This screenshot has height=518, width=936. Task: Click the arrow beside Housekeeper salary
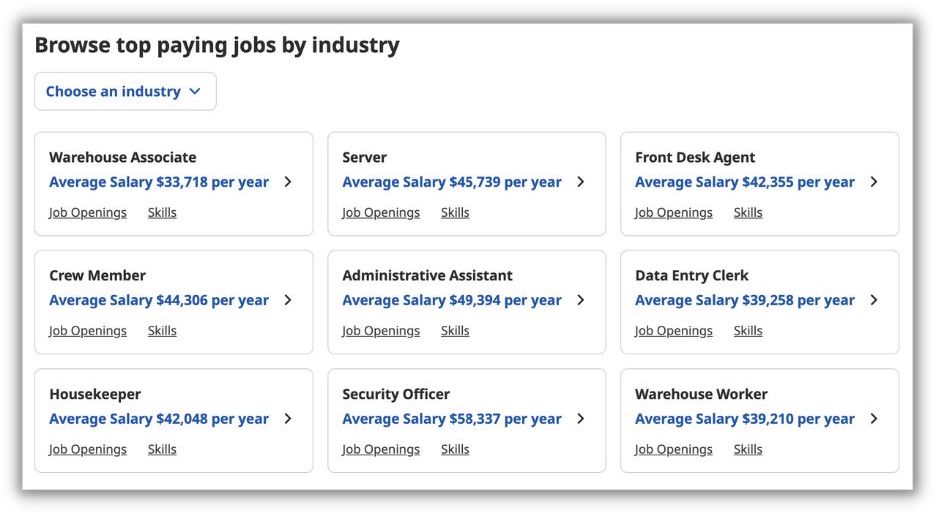coord(288,419)
